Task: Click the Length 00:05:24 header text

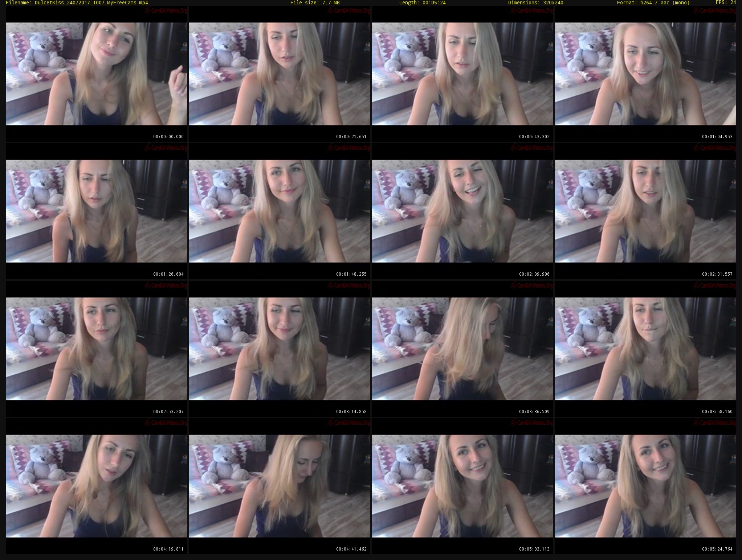Action: [422, 3]
